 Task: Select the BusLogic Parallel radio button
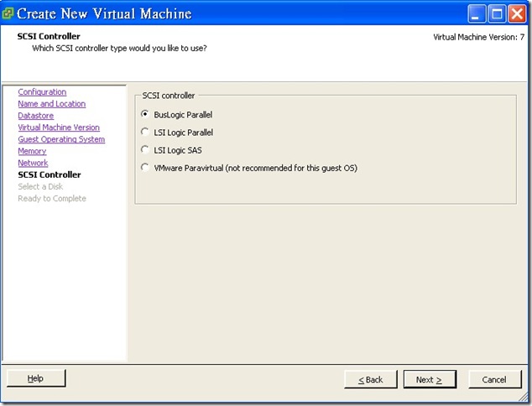[x=145, y=115]
